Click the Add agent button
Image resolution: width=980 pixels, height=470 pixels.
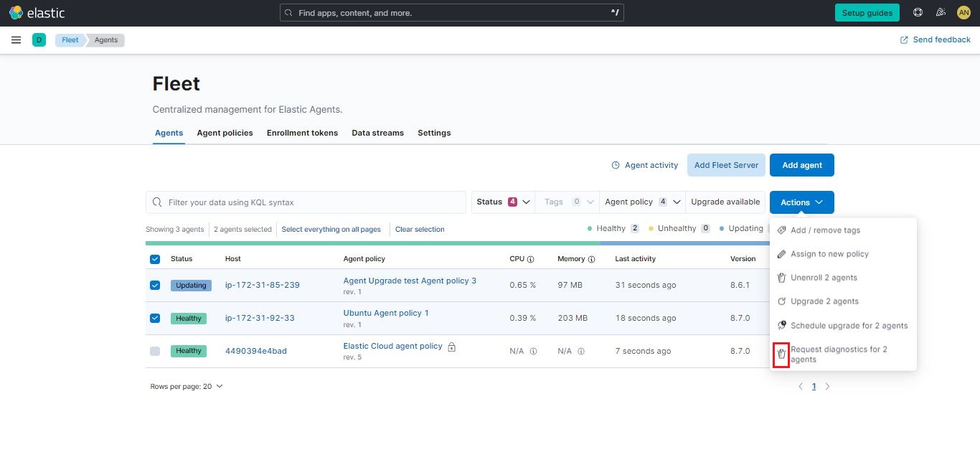[801, 165]
